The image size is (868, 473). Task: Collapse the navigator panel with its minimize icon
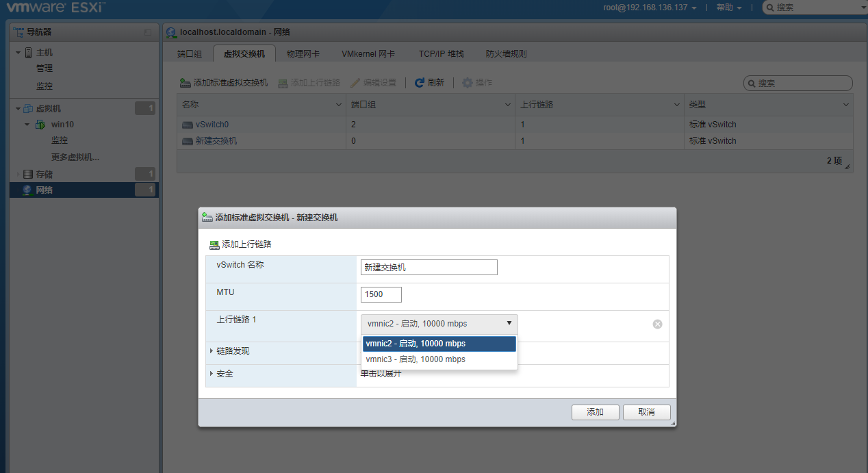(x=148, y=32)
